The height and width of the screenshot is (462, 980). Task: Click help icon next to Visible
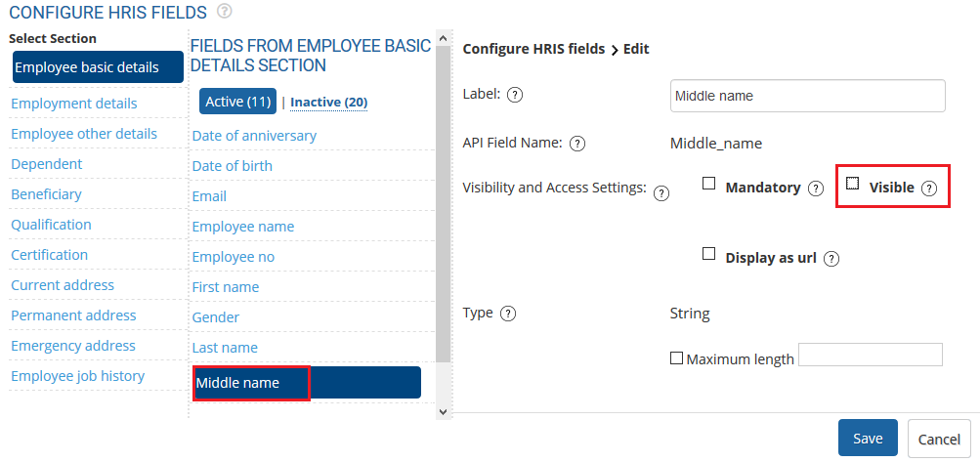pyautogui.click(x=929, y=189)
